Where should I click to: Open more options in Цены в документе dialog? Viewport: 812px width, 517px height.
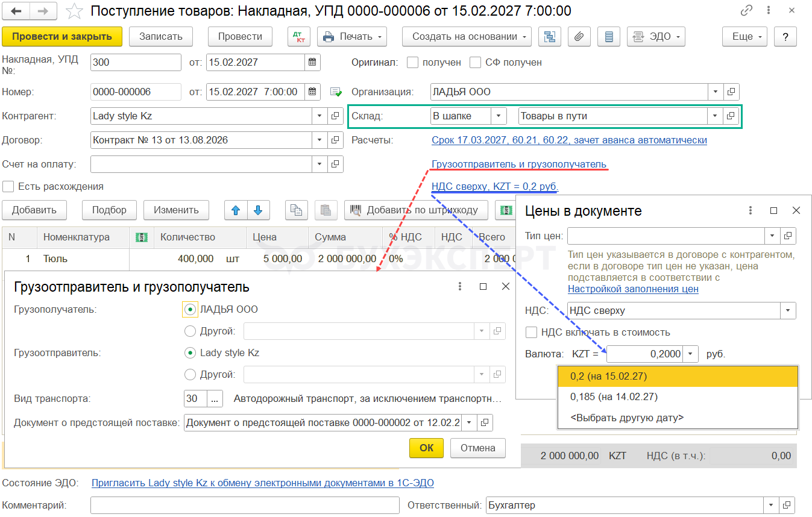(751, 210)
